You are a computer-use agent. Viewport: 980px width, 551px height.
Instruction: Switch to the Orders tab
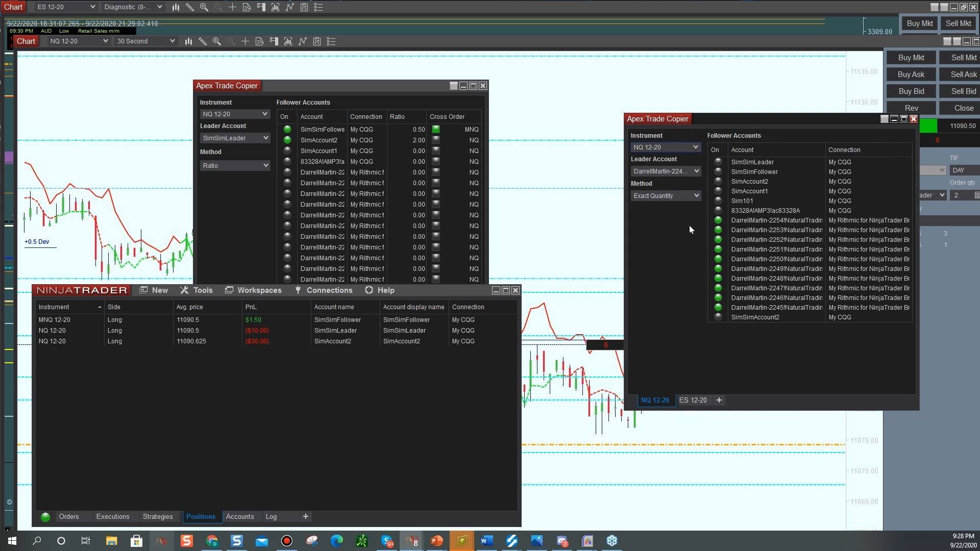[69, 517]
